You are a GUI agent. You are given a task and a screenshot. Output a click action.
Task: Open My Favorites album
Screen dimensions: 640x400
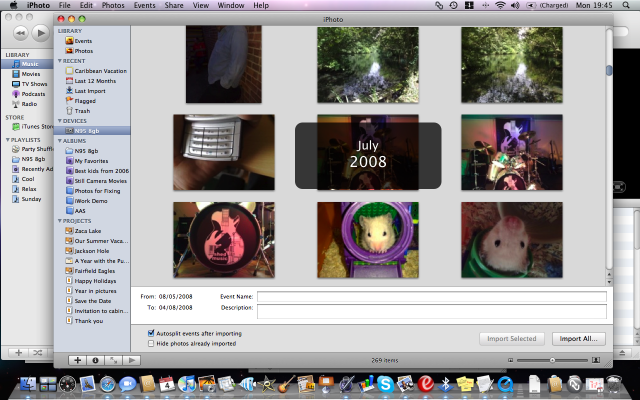coord(91,161)
